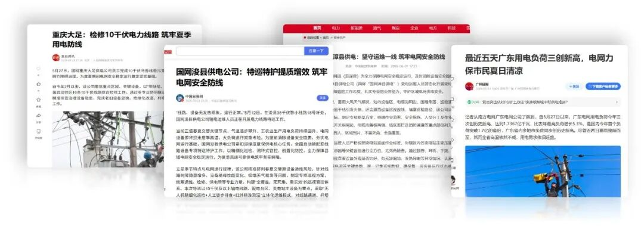
Task: Click the green AI icon in the Guangdong article suggestion bar
Action: pyautogui.click(x=470, y=102)
